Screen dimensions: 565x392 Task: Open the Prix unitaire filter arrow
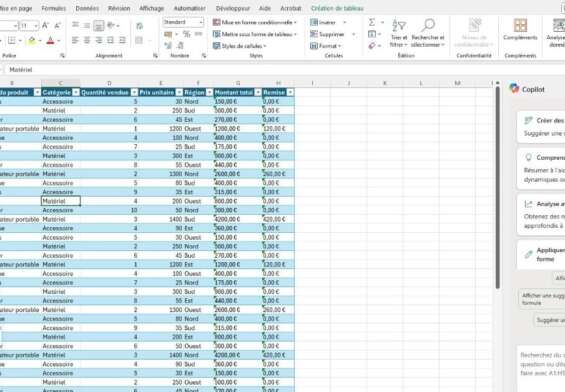pyautogui.click(x=179, y=93)
